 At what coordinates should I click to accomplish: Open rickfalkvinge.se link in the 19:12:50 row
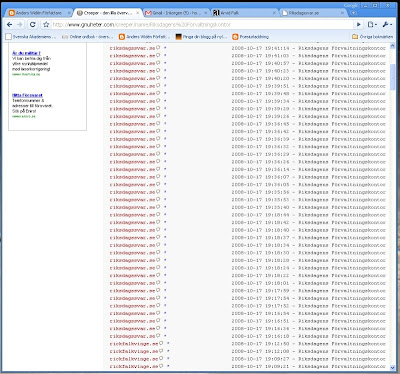tap(134, 344)
